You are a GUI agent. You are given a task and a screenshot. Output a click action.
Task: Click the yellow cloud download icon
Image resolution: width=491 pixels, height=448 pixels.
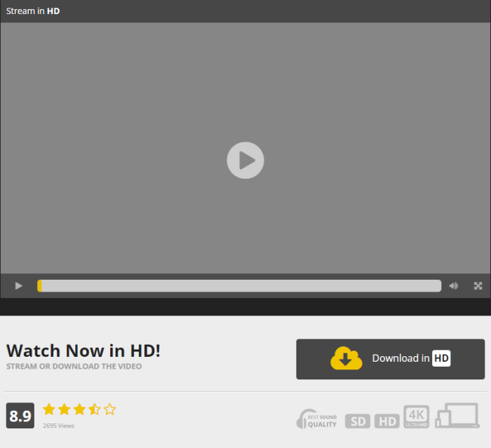click(347, 358)
